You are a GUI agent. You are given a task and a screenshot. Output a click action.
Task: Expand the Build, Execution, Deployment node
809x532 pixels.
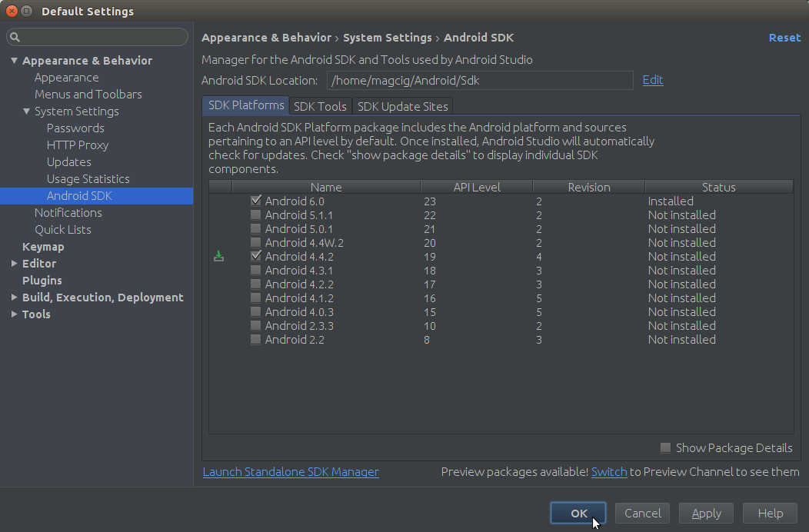click(14, 298)
